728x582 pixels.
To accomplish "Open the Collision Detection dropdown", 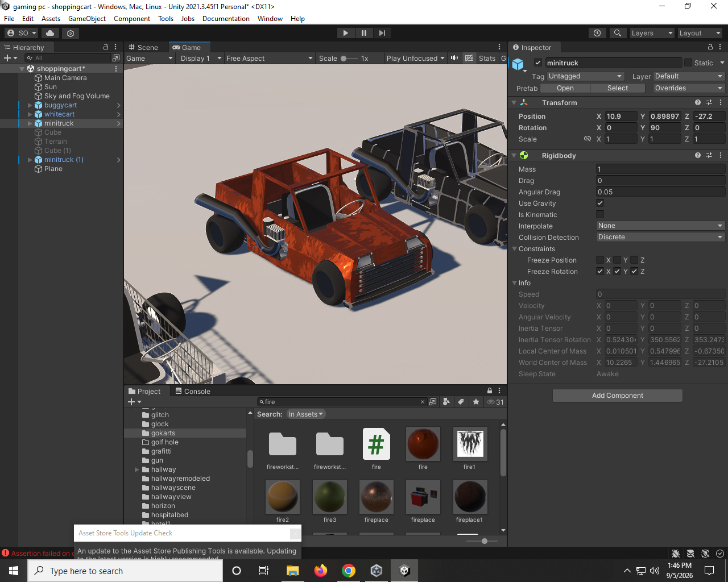I will [x=660, y=237].
